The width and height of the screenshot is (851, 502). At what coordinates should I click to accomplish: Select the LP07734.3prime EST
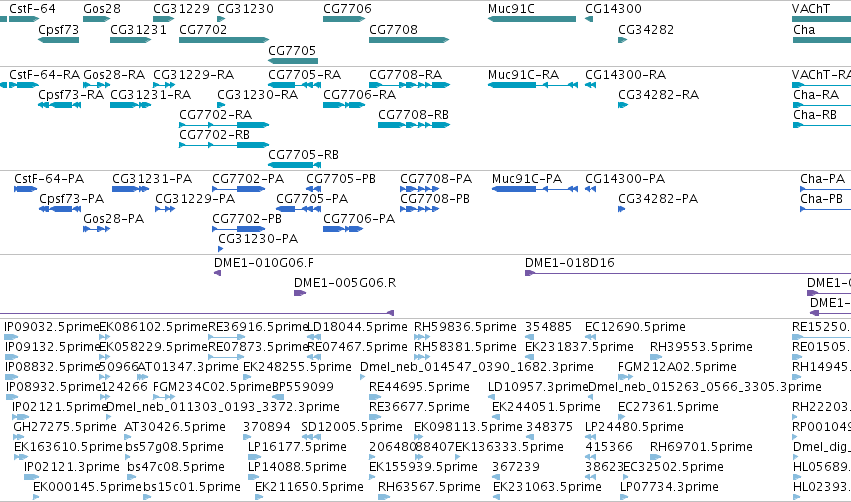[x=624, y=497]
